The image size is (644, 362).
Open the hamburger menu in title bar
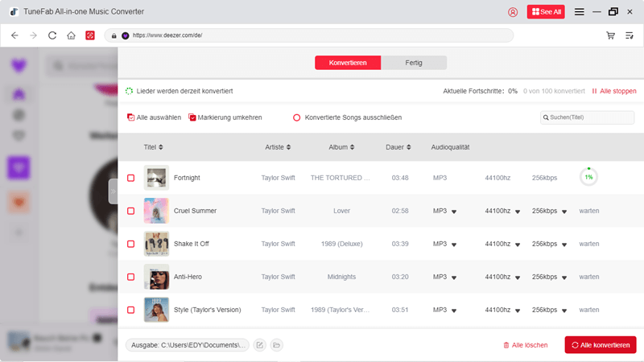point(579,12)
